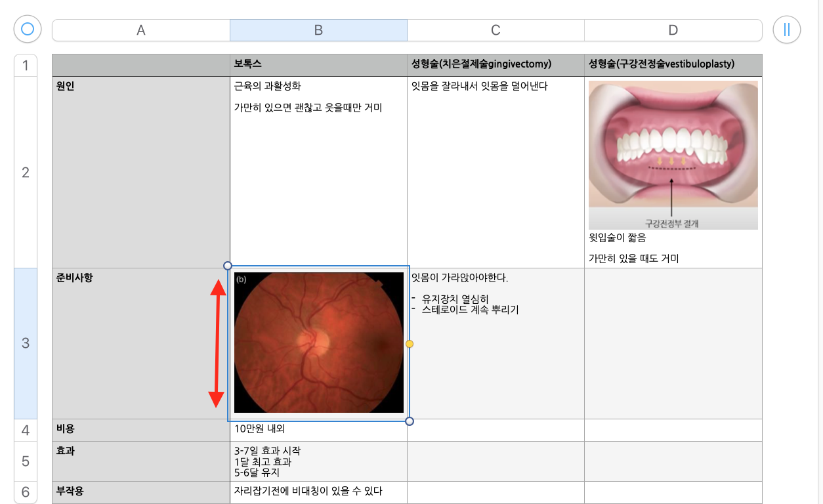This screenshot has width=823, height=504.
Task: Click the yellow handle on the image's right edge
Action: pos(410,344)
